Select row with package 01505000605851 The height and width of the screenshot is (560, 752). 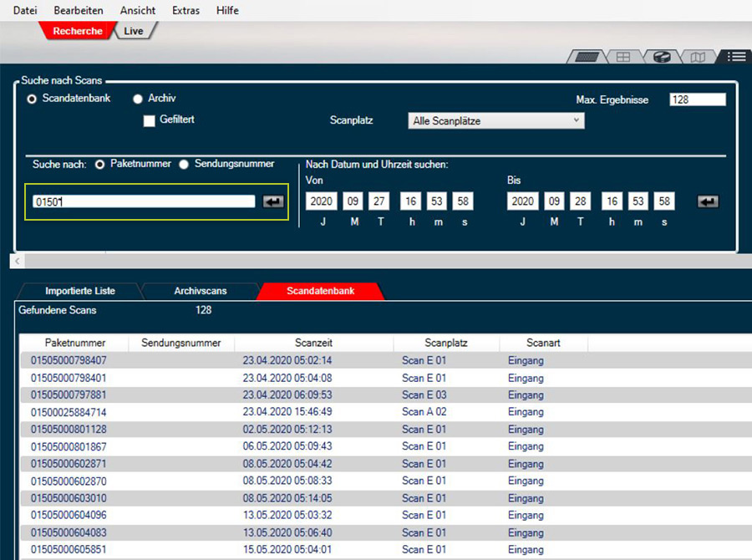[386, 549]
